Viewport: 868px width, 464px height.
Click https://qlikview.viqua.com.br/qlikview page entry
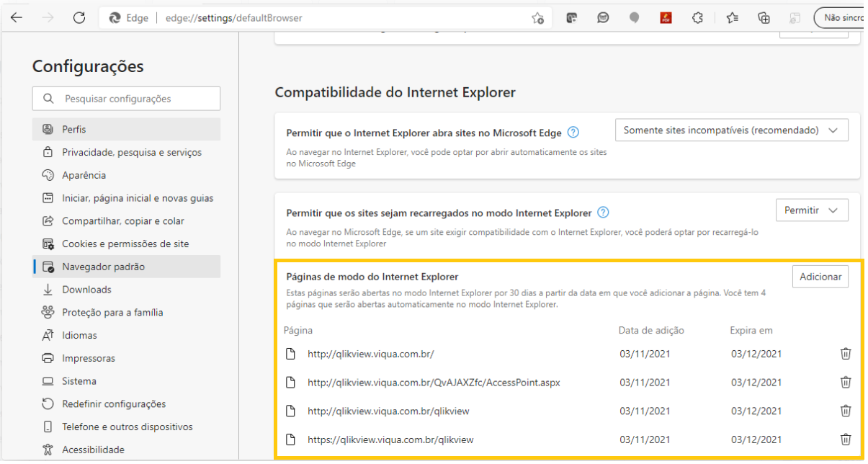tap(390, 440)
